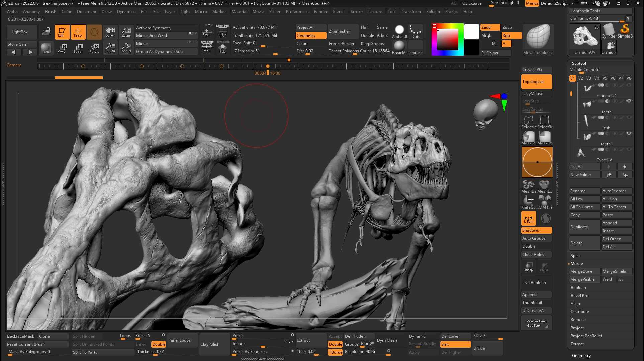Apply DynaMesh to the model
The height and width of the screenshot is (361, 644).
click(387, 340)
